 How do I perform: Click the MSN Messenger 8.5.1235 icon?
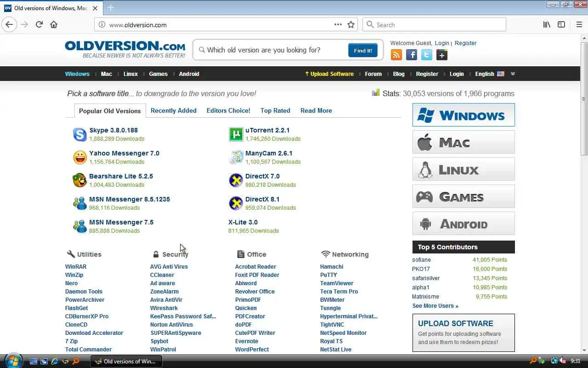[x=80, y=203]
